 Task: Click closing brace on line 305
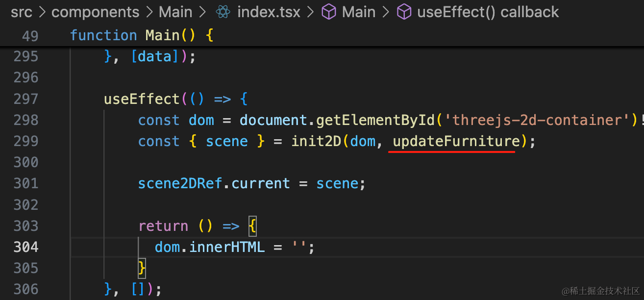pyautogui.click(x=142, y=268)
